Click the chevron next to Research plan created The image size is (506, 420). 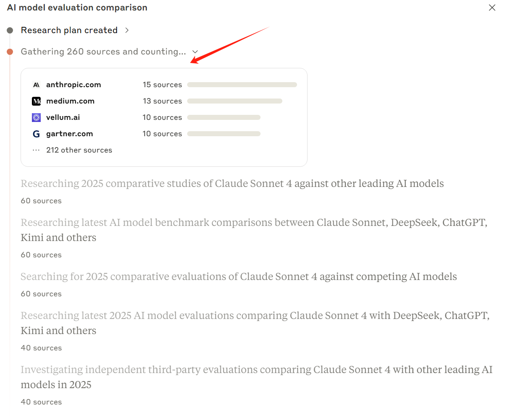click(x=127, y=30)
